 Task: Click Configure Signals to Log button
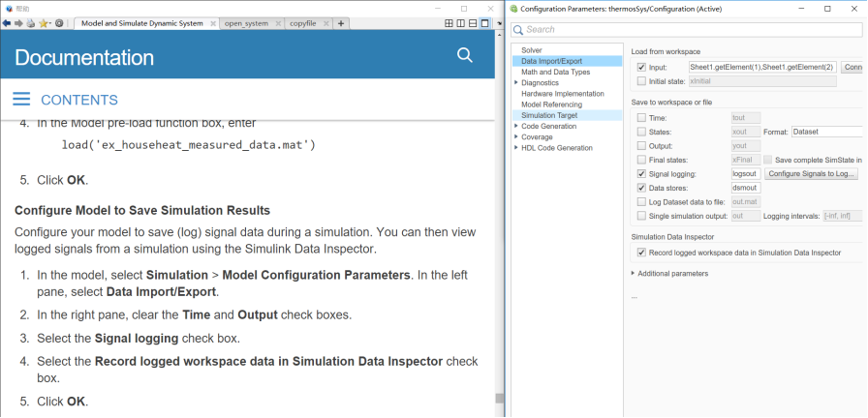coord(811,173)
